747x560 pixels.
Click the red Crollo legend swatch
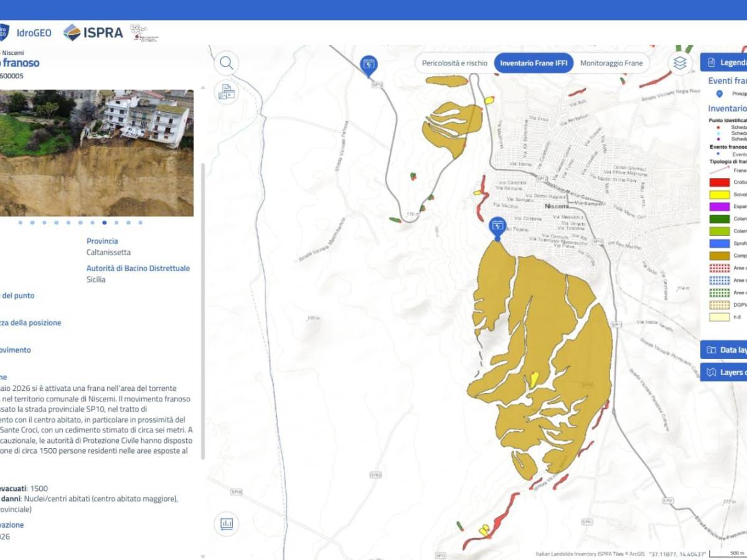(x=720, y=182)
